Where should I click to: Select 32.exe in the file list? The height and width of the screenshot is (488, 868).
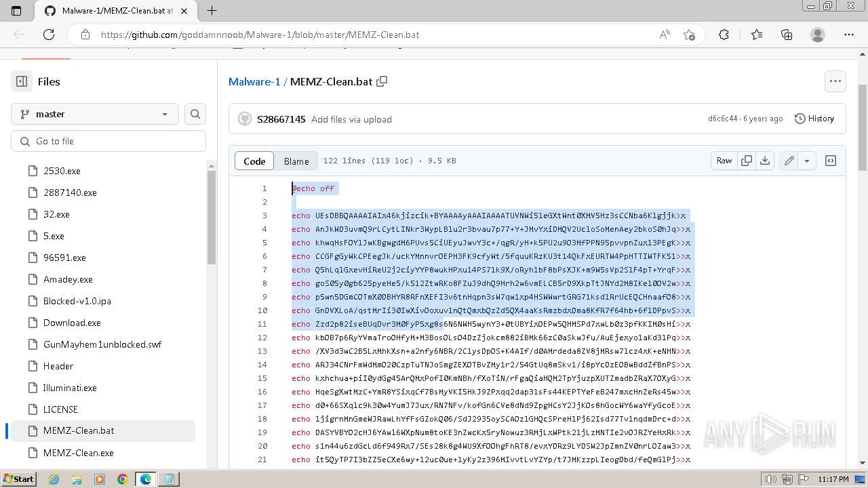click(x=56, y=214)
